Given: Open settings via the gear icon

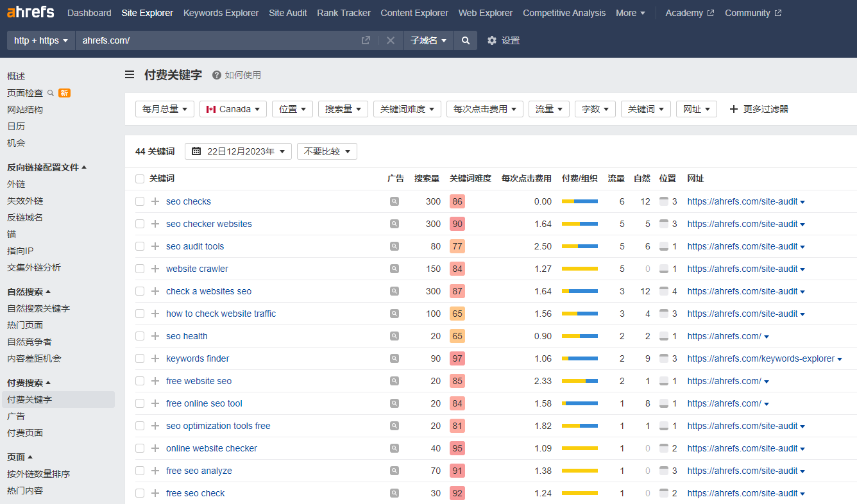Looking at the screenshot, I should click(492, 40).
